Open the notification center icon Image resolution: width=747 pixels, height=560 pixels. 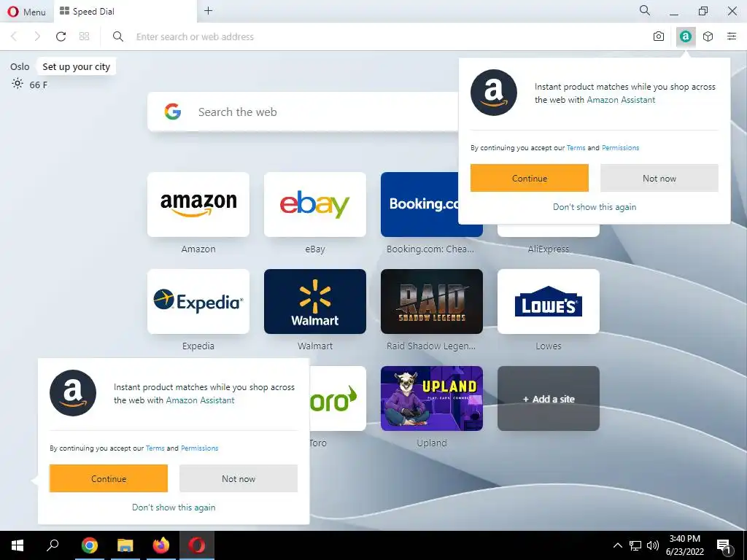724,546
